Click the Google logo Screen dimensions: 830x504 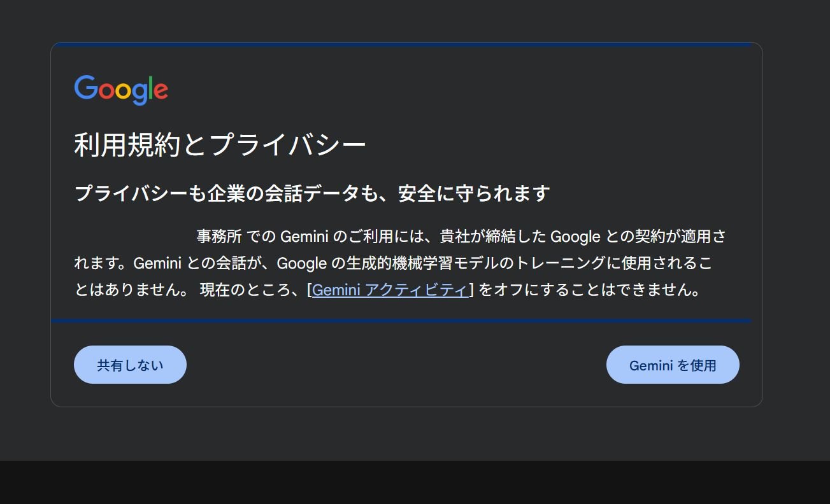(x=121, y=90)
